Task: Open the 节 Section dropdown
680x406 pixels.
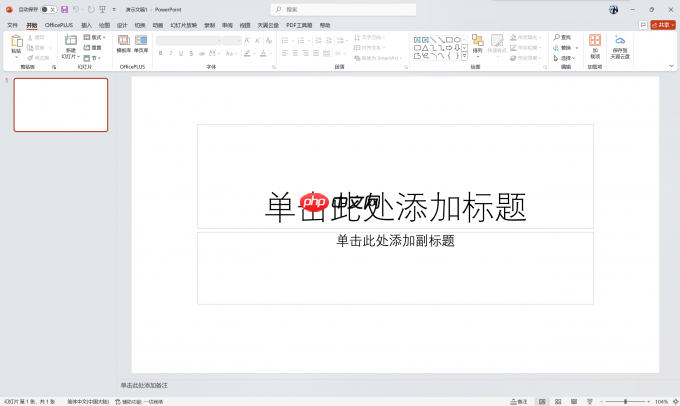Action: coord(92,58)
